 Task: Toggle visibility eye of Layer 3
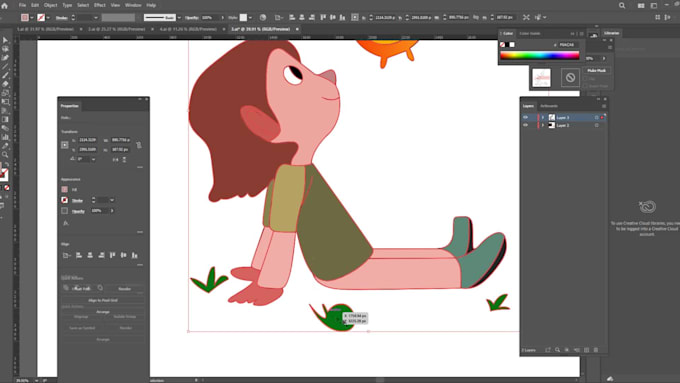525,118
